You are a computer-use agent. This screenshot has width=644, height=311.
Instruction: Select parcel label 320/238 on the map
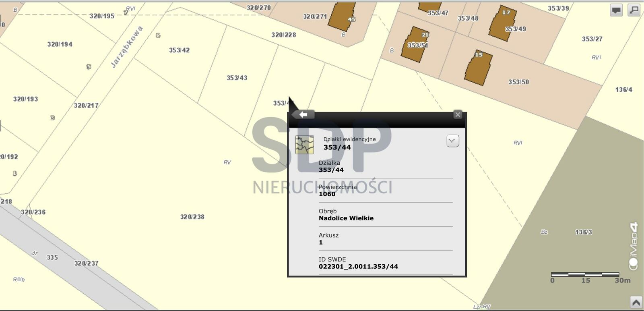click(192, 217)
